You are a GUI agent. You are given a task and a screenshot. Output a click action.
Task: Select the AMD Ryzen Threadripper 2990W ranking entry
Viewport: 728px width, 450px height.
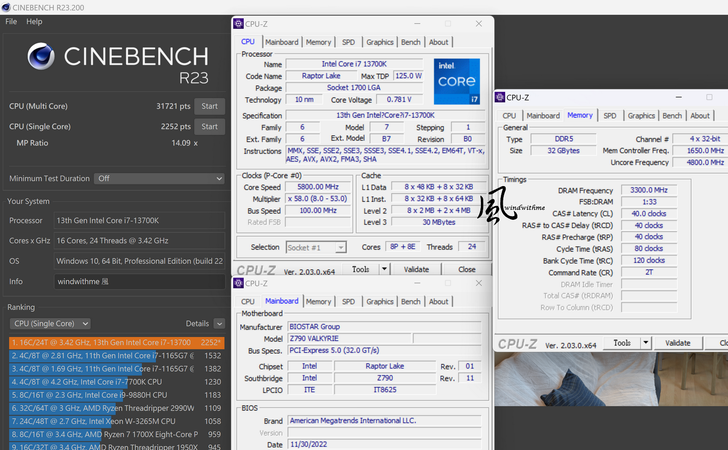click(112, 408)
